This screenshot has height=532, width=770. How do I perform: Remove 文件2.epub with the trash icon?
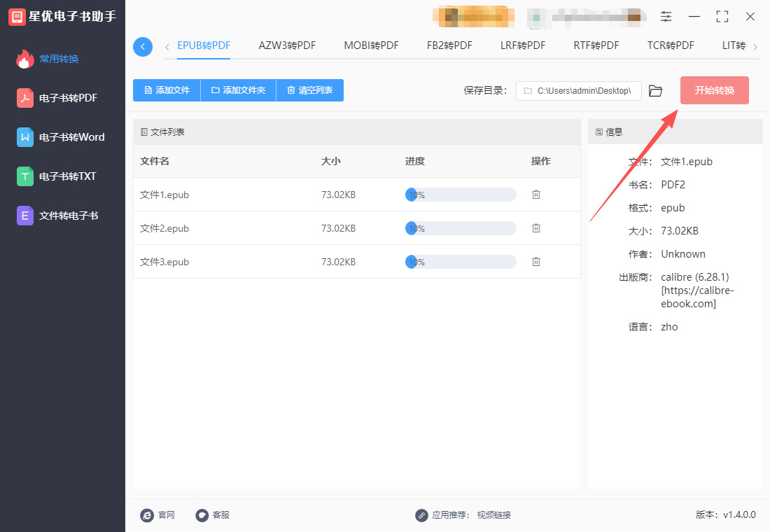[x=536, y=228]
